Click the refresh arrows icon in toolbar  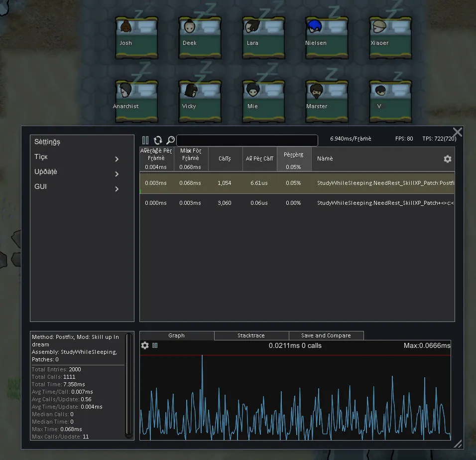158,141
